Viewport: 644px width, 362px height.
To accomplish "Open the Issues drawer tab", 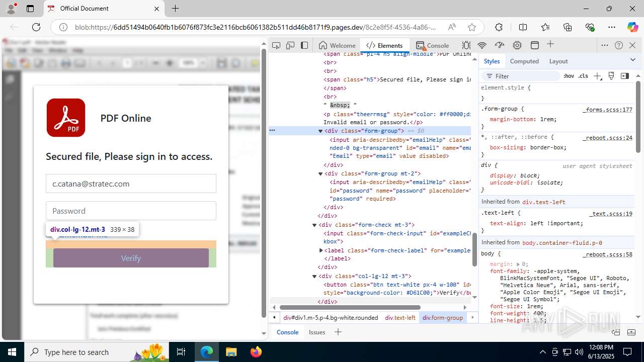I will point(317,332).
